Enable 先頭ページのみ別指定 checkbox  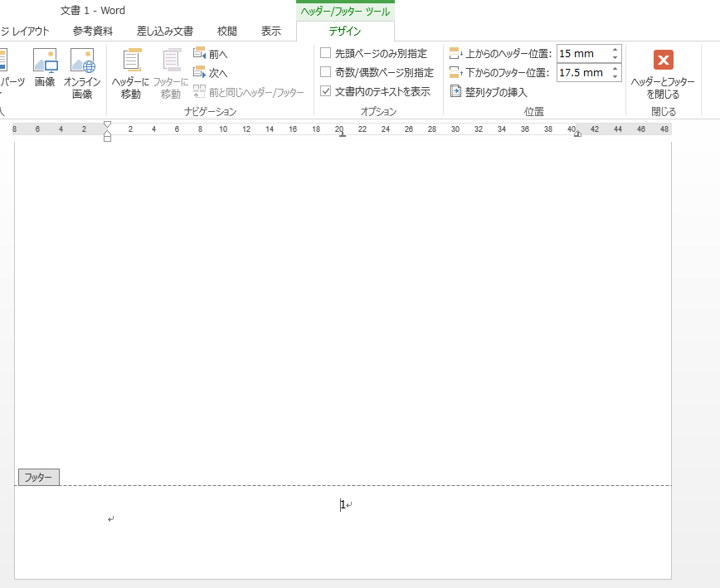(325, 53)
